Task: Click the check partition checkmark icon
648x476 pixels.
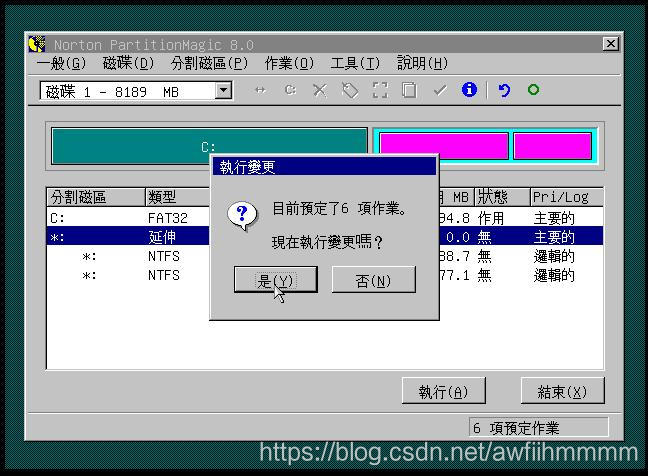Action: coord(440,90)
